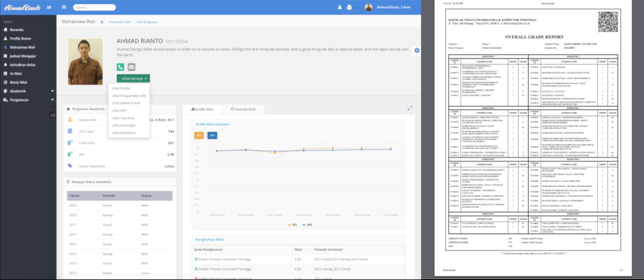This screenshot has height=280, width=644.
Task: Click the IPK green icon in summary
Action: [70, 154]
